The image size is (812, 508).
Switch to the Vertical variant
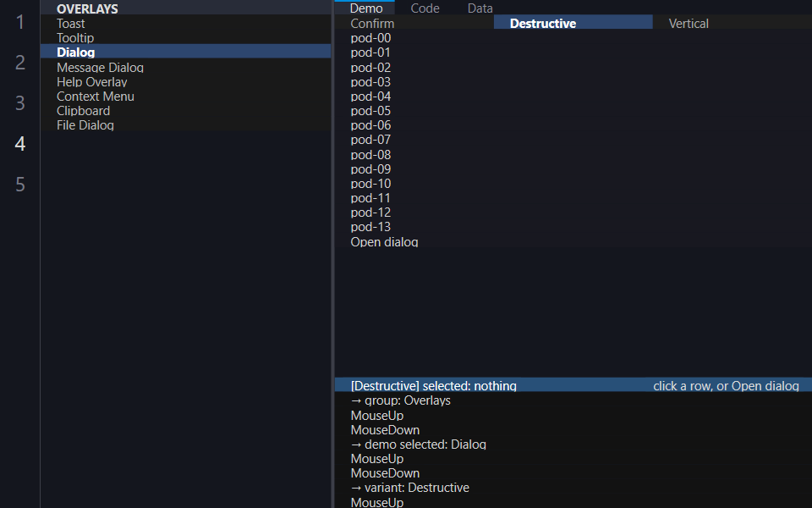(x=732, y=24)
